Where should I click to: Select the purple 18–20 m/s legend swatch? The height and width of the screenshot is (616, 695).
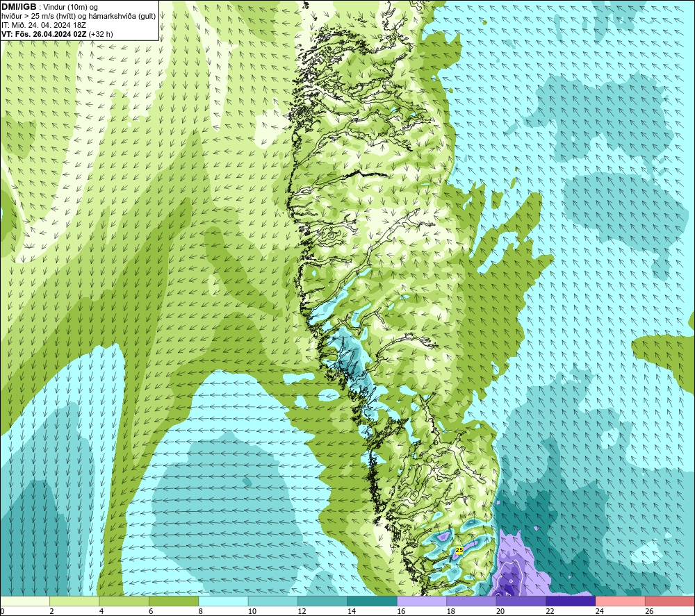tap(472, 601)
